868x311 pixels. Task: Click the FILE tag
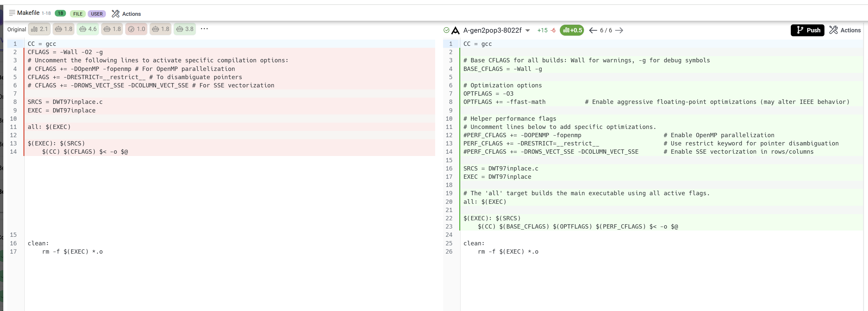tap(78, 14)
